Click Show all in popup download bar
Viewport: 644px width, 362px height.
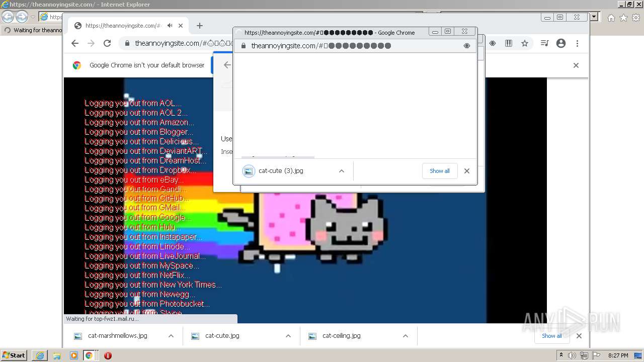(440, 171)
